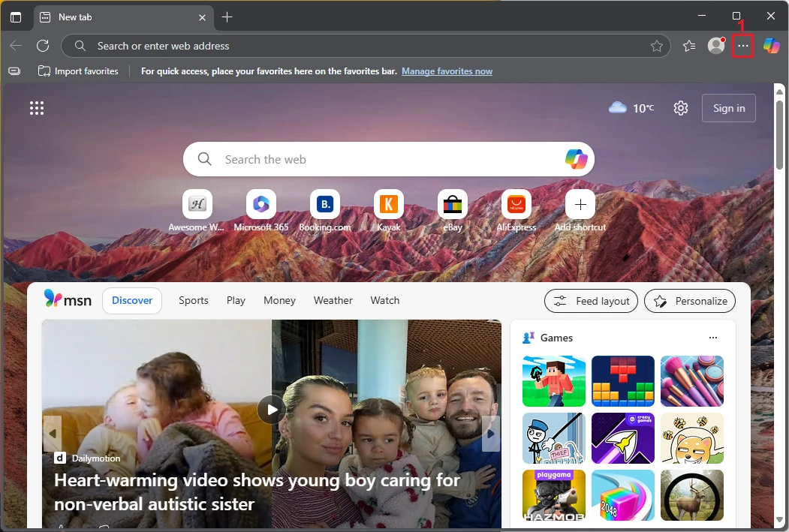789x532 pixels.
Task: Open Copilot from the toolbar
Action: coord(772,46)
